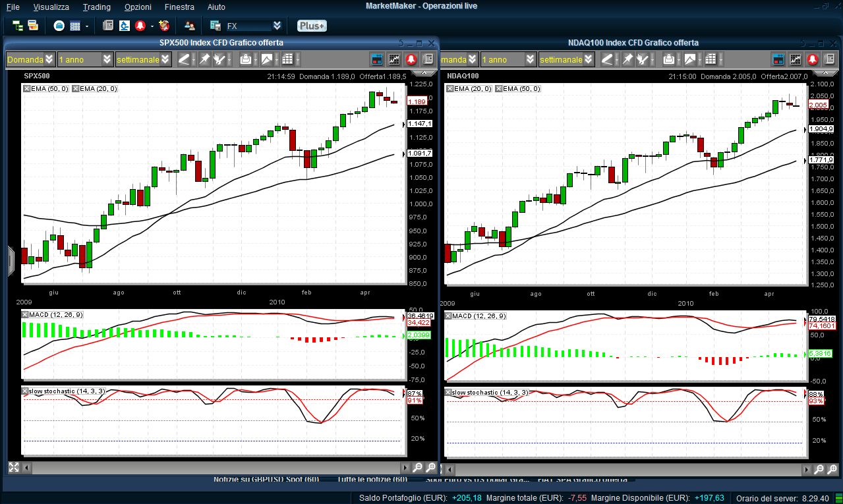Click the fullscreen expand icon below SPX500 chart
The height and width of the screenshot is (504, 843).
[13, 468]
